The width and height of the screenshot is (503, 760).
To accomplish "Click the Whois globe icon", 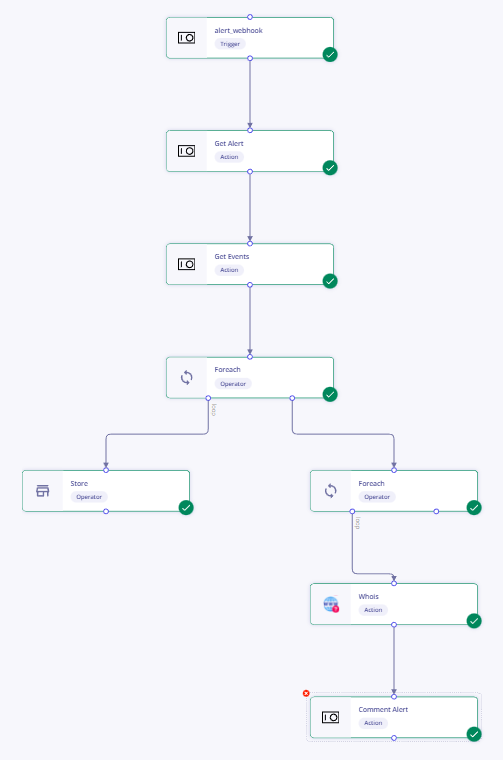I will 331,604.
